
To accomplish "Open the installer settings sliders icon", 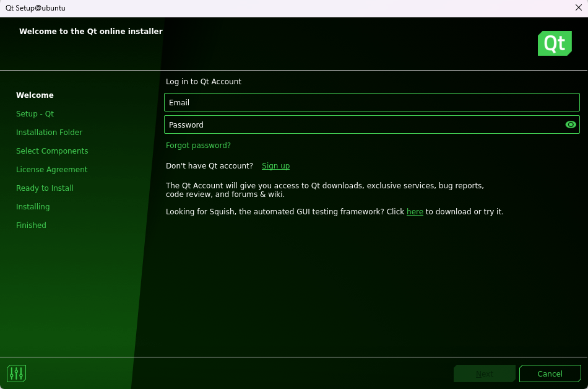I will [16, 374].
